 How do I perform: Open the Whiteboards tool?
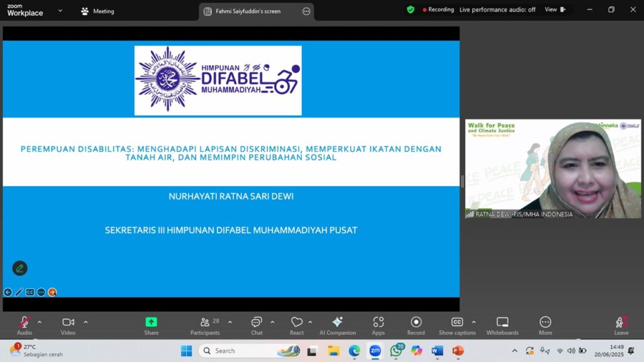point(502,326)
